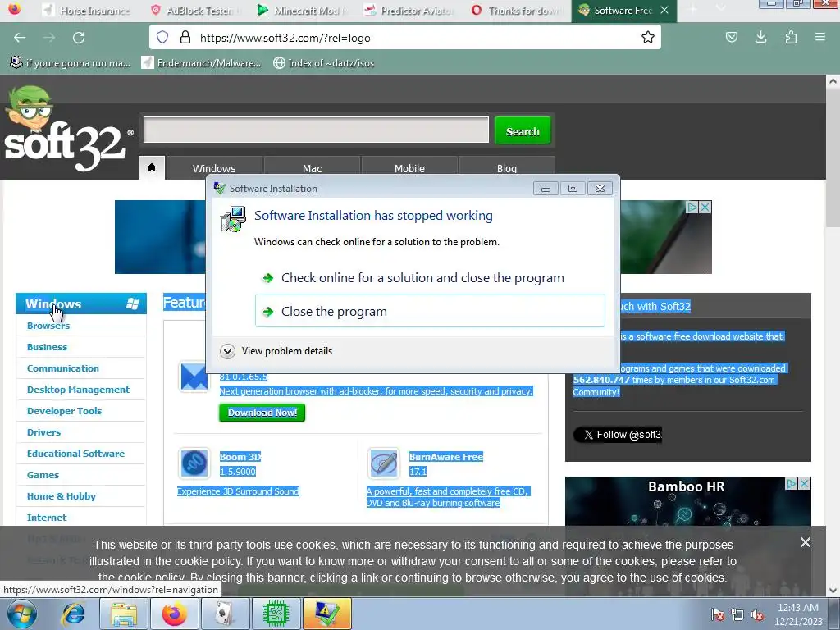The height and width of the screenshot is (630, 840).
Task: Focus the soft32 search input field
Action: click(316, 130)
